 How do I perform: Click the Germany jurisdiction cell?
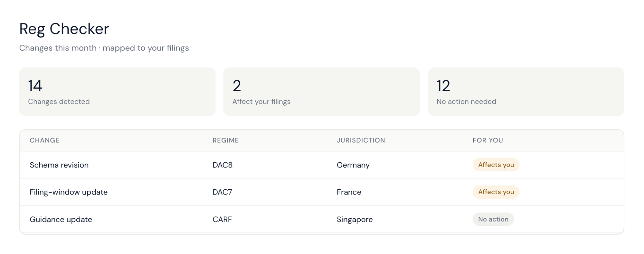point(353,165)
